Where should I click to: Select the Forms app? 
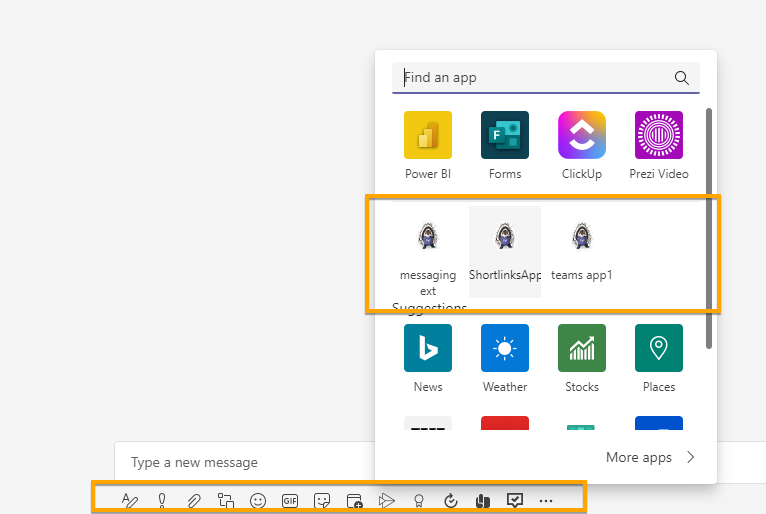click(505, 146)
